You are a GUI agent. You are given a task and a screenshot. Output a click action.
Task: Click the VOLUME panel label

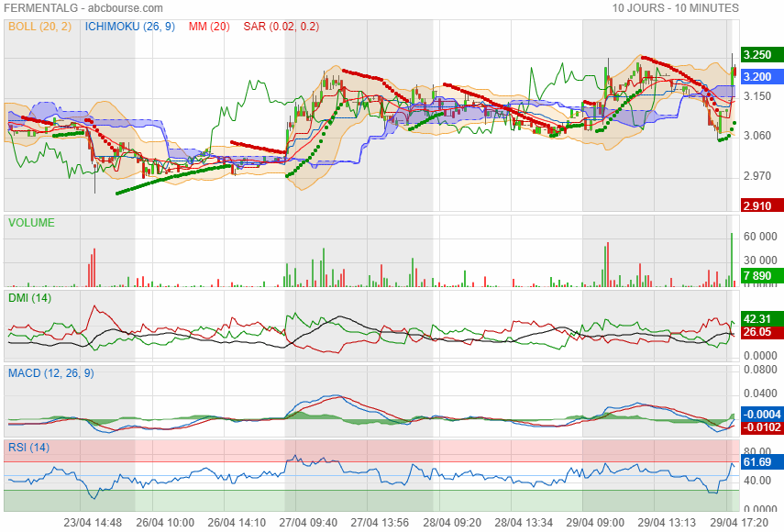click(31, 223)
